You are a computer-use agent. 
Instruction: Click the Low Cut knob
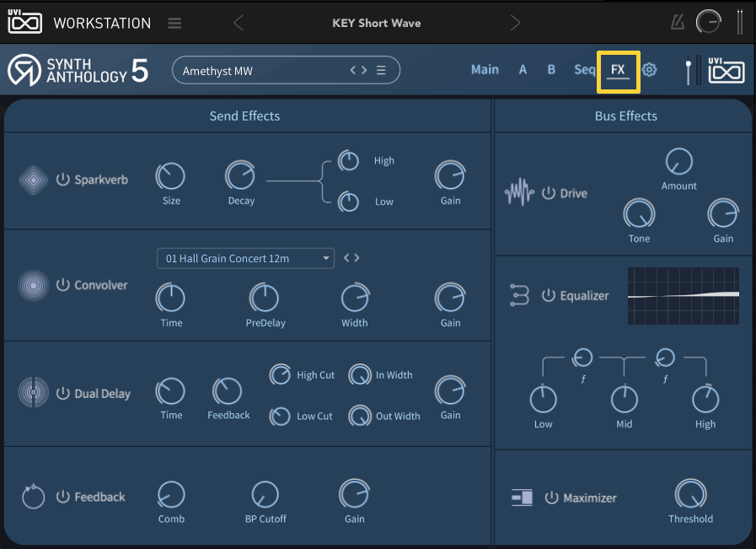pyautogui.click(x=280, y=416)
